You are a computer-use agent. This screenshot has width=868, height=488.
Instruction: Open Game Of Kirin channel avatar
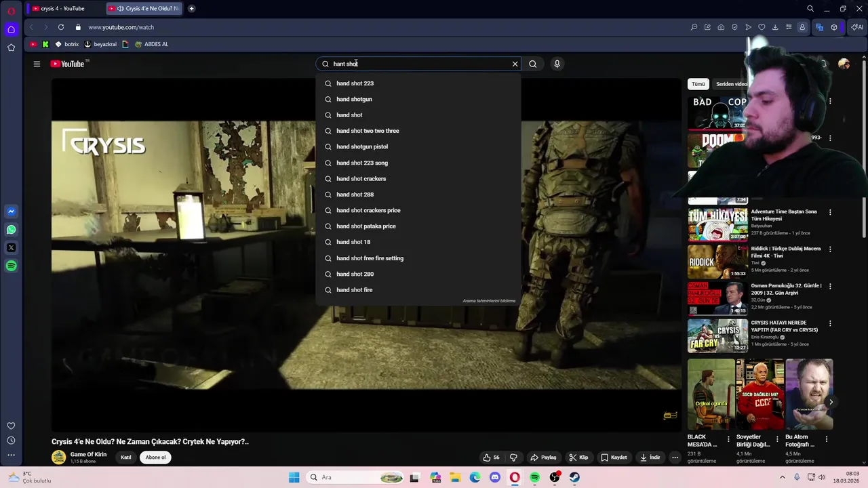coord(59,457)
